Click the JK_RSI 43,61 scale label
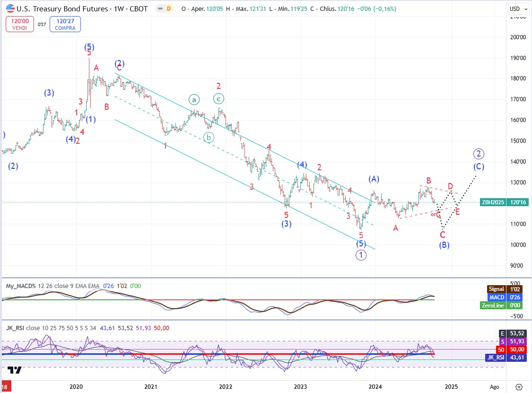 click(x=506, y=358)
